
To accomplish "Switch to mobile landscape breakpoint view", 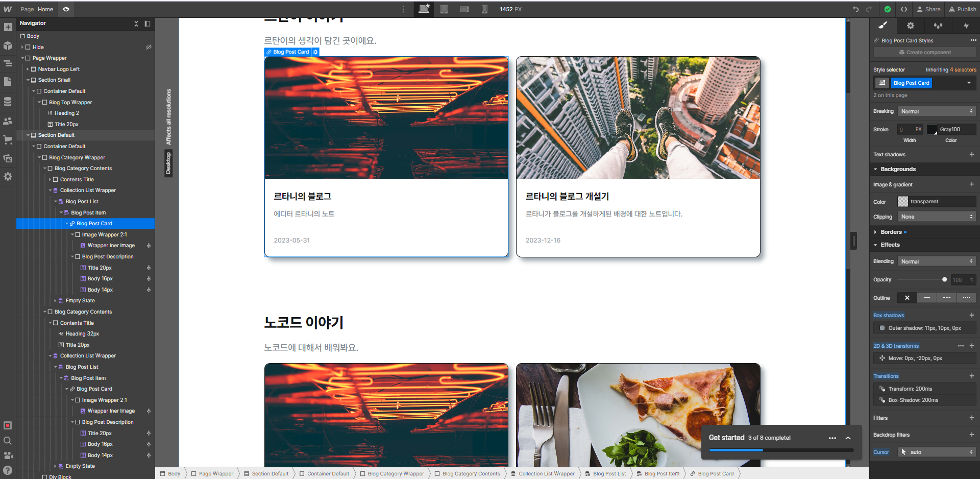I will 464,9.
